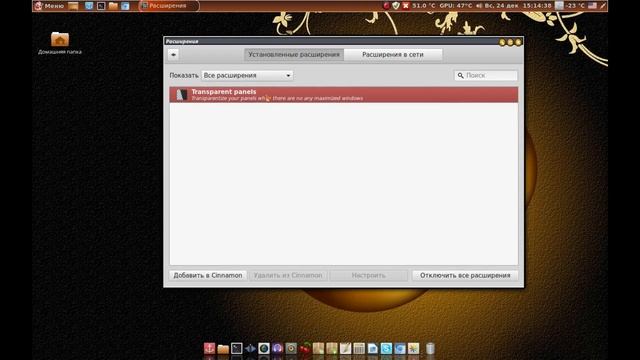
Task: Launch Skype from the dock
Action: tap(386, 348)
